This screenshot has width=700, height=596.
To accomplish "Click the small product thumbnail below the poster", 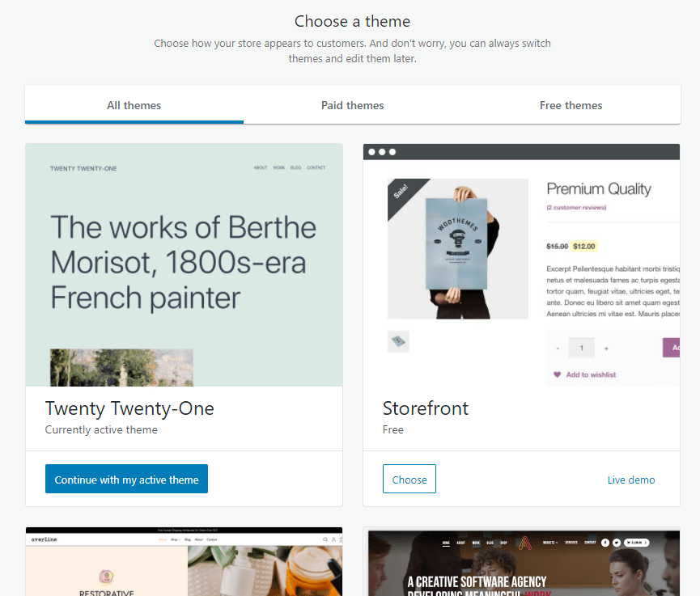I will click(398, 341).
